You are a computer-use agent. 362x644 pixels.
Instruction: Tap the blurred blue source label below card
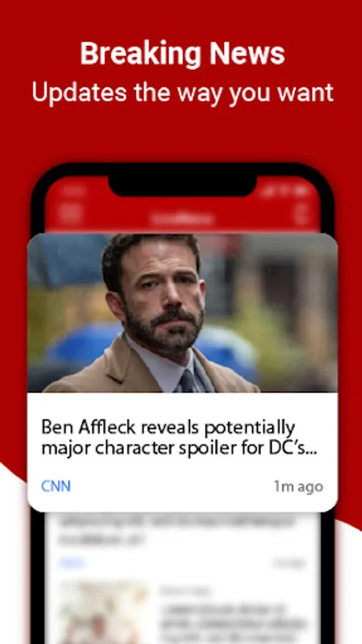pos(72,562)
